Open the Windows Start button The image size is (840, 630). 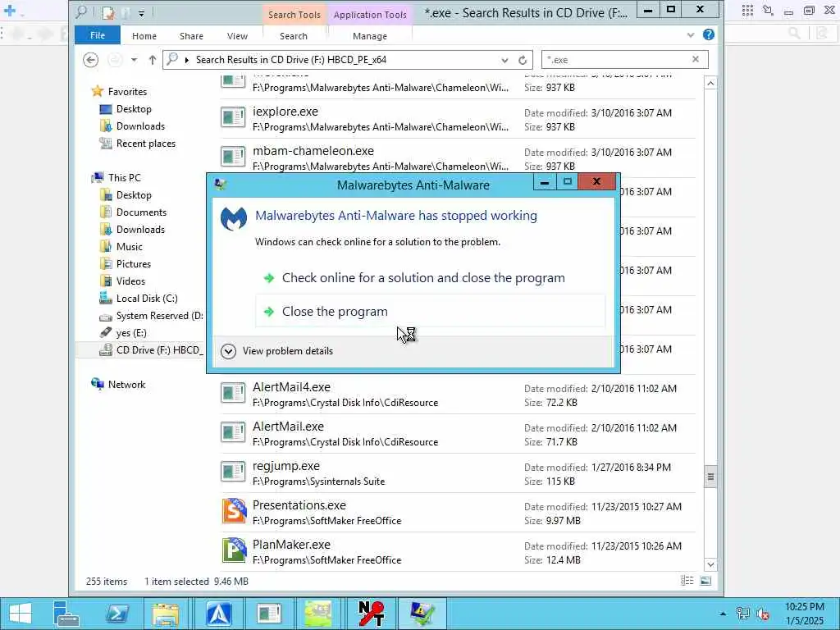coord(20,614)
